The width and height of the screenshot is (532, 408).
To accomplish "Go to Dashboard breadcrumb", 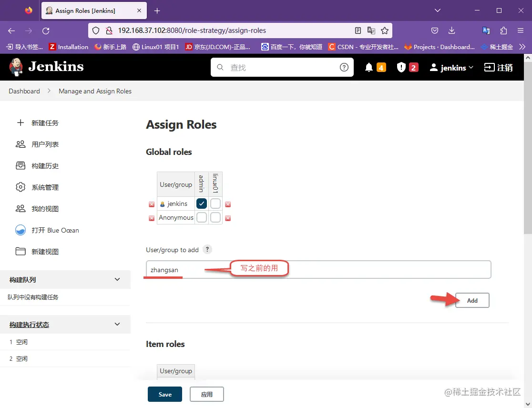I will pos(24,91).
